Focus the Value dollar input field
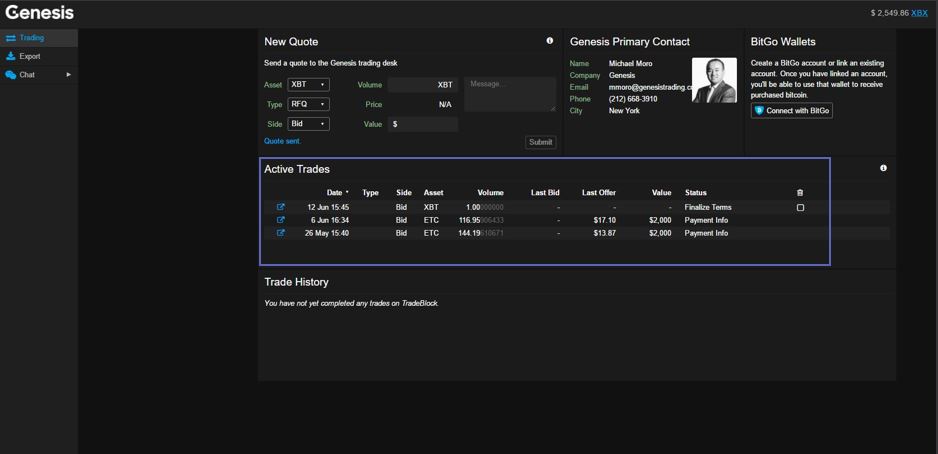Image resolution: width=938 pixels, height=454 pixels. (423, 124)
